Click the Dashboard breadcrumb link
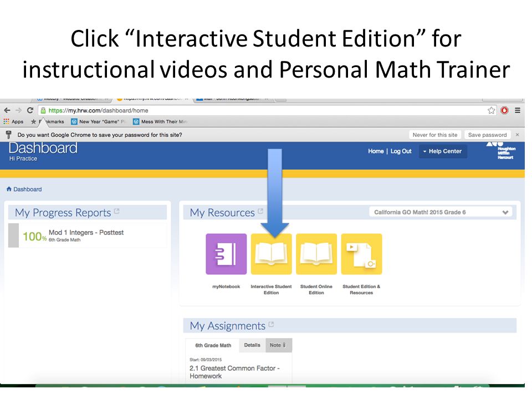This screenshot has height=399, width=532. point(28,190)
